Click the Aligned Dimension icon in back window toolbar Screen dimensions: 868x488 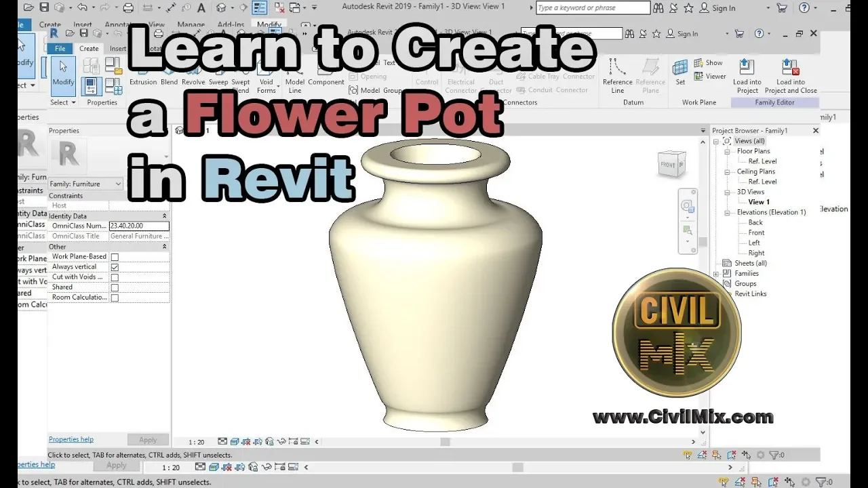(171, 8)
